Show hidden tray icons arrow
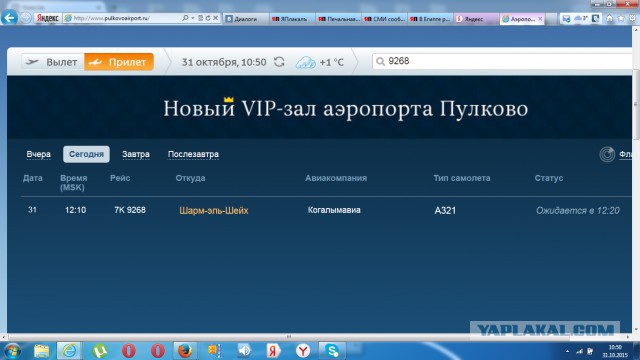The width and height of the screenshot is (640, 360). click(x=567, y=351)
